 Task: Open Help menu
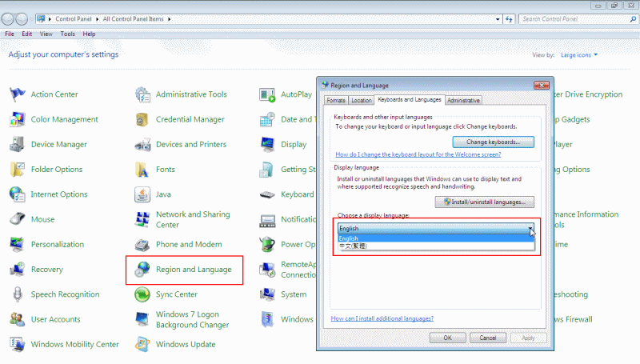[89, 34]
